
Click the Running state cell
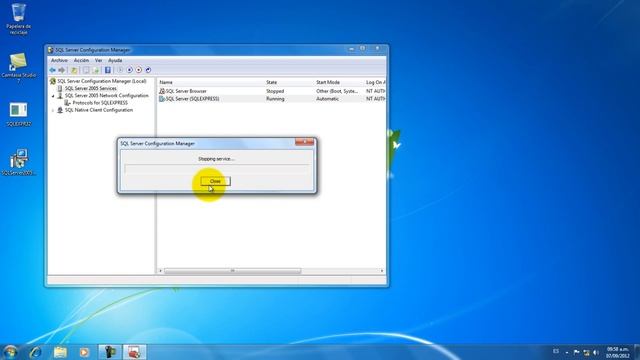(x=275, y=99)
